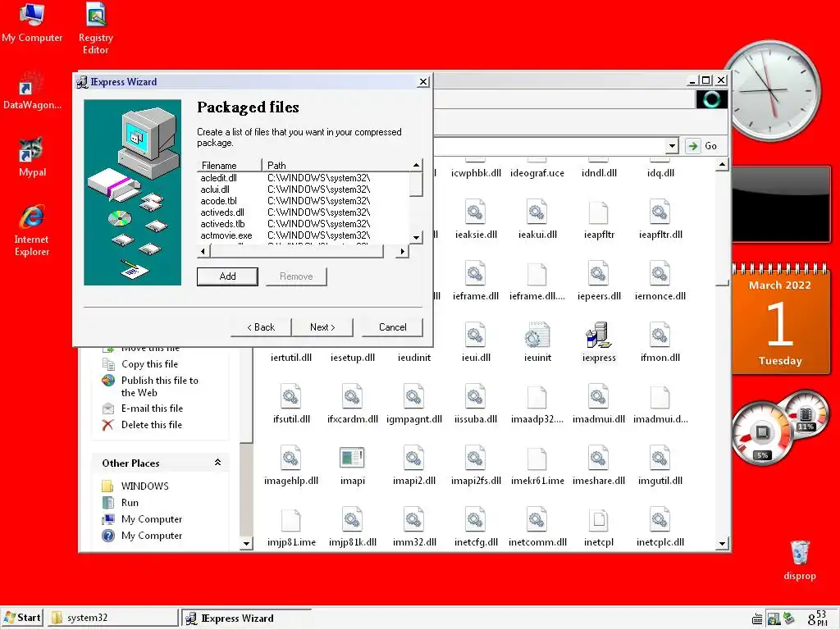Click the Path column header
This screenshot has height=630, width=840.
click(336, 165)
